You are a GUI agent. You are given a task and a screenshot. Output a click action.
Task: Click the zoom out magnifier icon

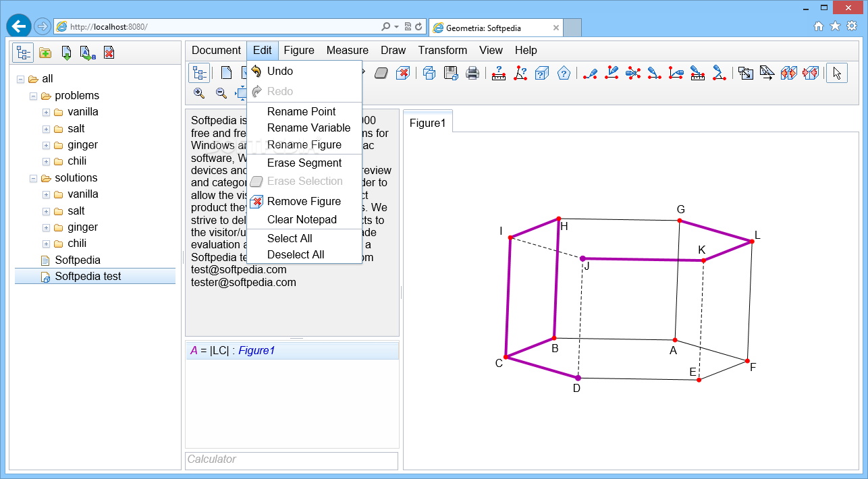pos(221,93)
